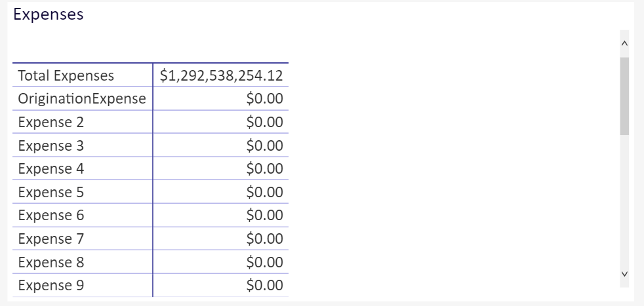Click the Expense 5 amount cell
Screen dimensions: 644x306
click(221, 192)
